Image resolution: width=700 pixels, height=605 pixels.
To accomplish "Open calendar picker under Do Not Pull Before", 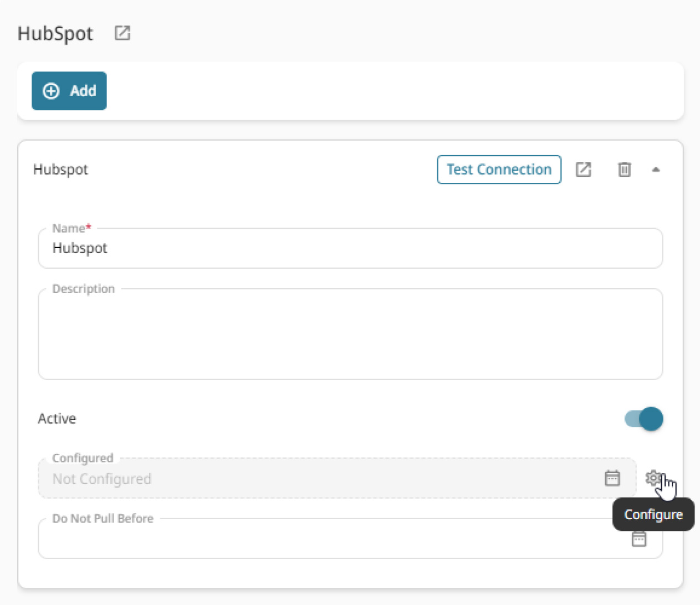I will 638,538.
